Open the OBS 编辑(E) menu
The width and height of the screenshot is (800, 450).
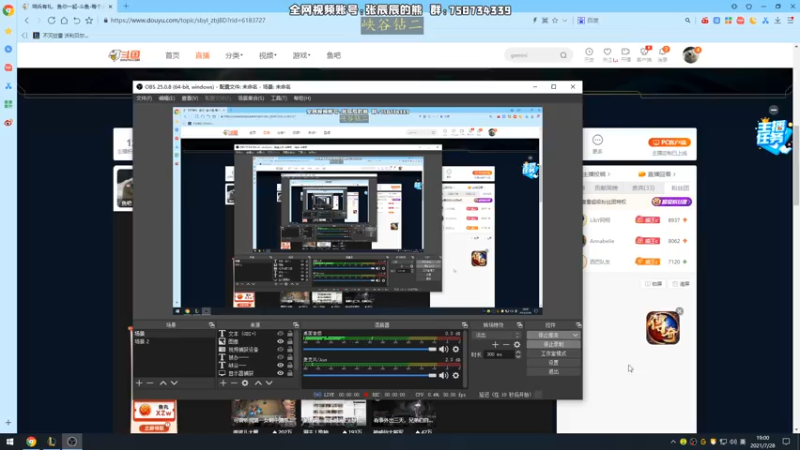pyautogui.click(x=166, y=98)
